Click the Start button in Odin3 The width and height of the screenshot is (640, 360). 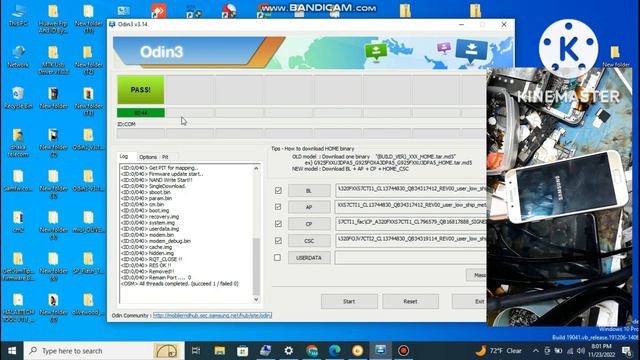click(x=349, y=302)
